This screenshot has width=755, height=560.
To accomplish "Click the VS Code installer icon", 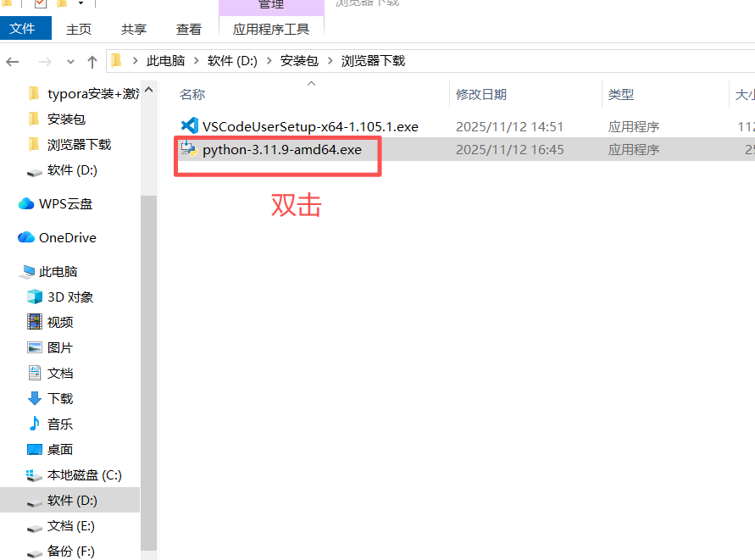I will (190, 126).
